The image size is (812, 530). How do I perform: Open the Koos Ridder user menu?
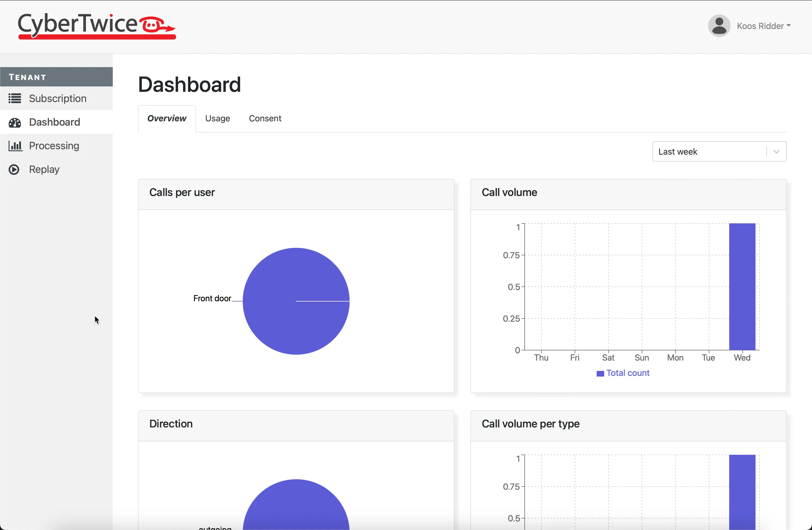point(764,26)
